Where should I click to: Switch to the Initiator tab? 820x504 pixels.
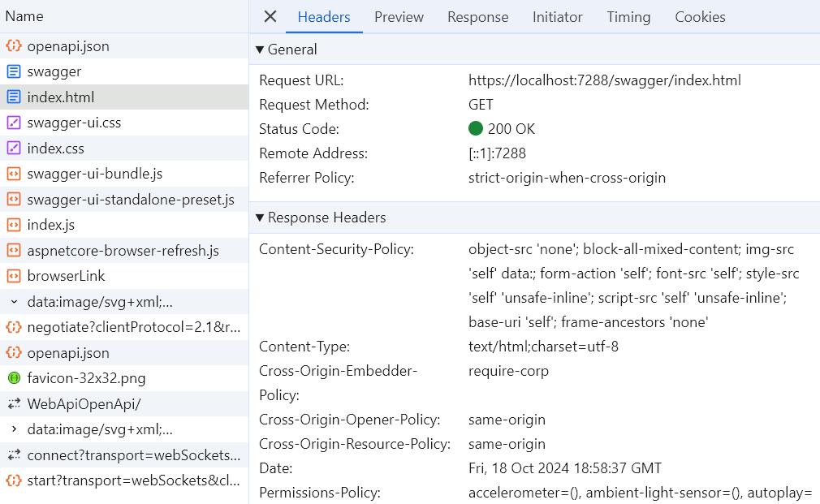557,17
